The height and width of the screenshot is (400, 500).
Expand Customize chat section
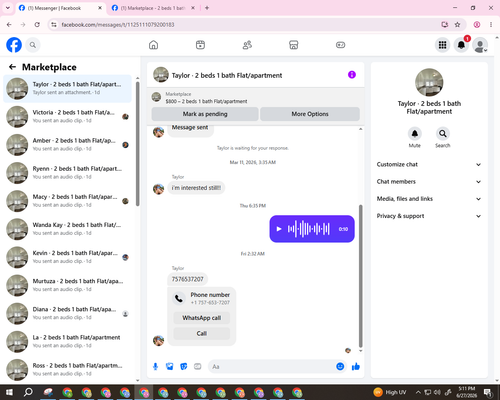[429, 164]
